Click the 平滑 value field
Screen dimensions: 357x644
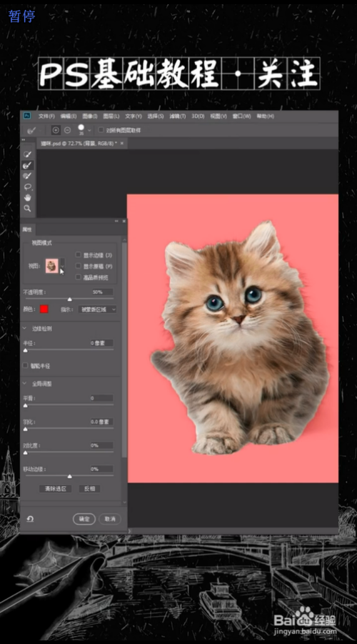(102, 398)
